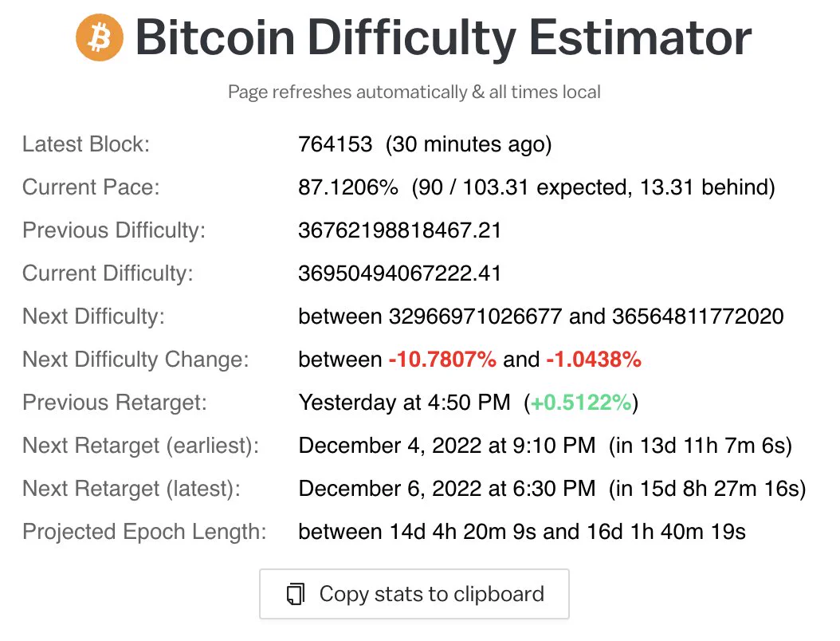Screen dimensions: 840x641
Task: Click the Bitcoin Difficulty Estimator title
Action: pyautogui.click(x=444, y=37)
